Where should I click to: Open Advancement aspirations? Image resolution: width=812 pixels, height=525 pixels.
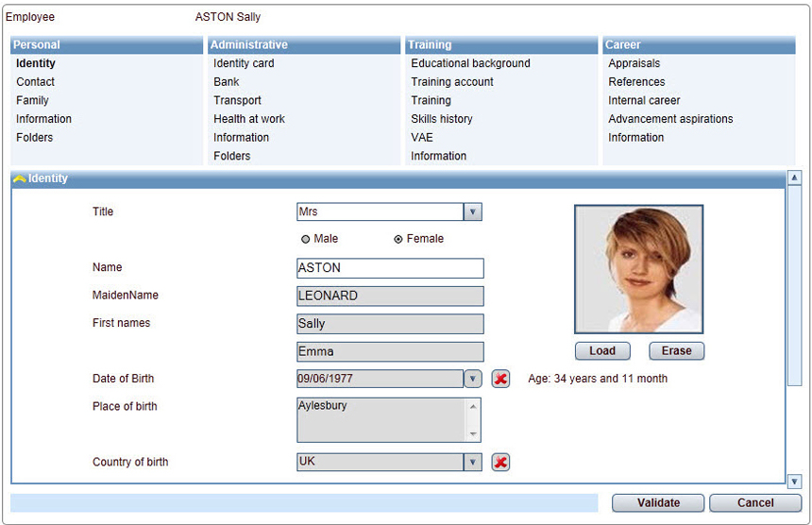670,119
